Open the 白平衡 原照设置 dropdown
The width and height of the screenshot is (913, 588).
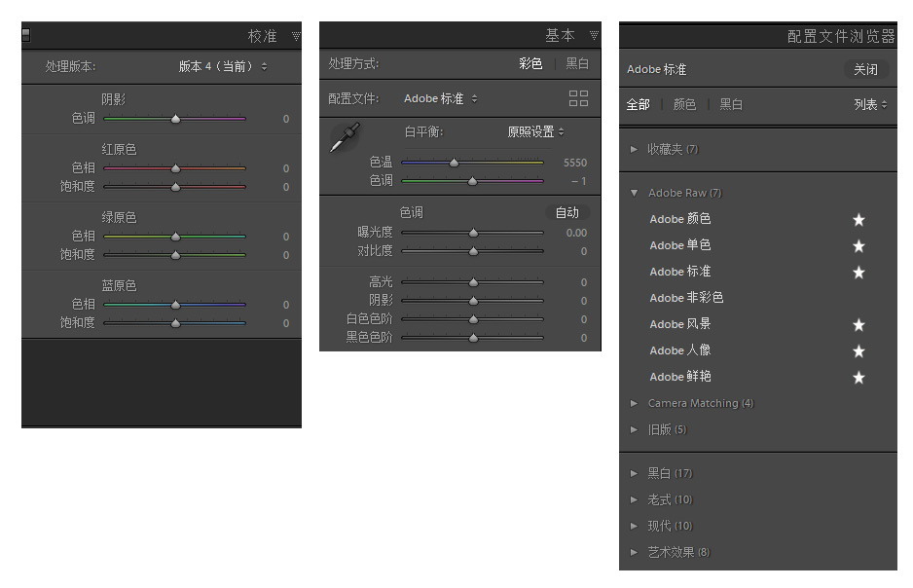coord(535,131)
